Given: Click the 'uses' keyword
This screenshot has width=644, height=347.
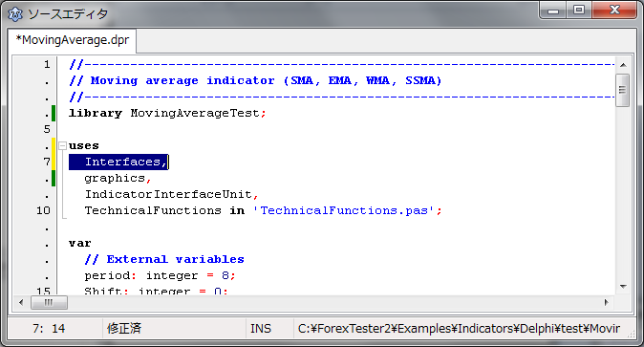Looking at the screenshot, I should [84, 145].
